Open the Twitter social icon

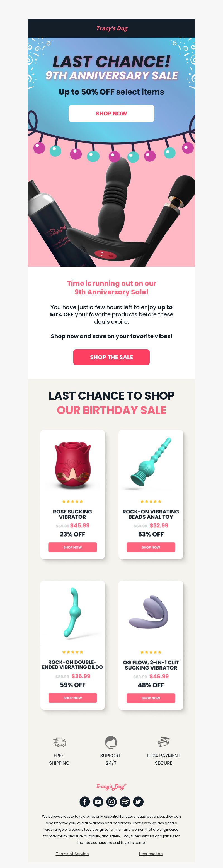pyautogui.click(x=138, y=801)
